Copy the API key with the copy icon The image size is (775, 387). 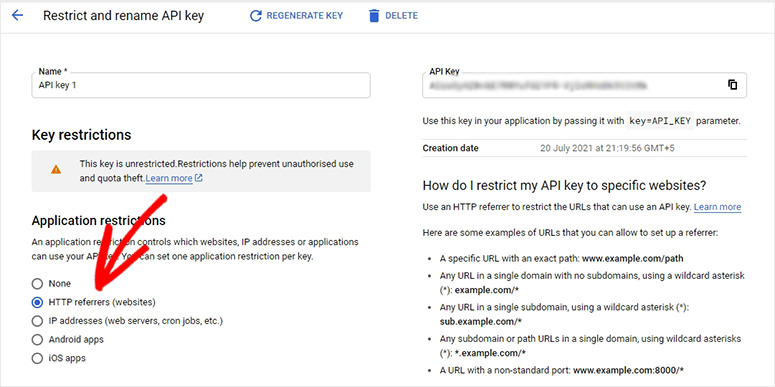click(x=732, y=85)
